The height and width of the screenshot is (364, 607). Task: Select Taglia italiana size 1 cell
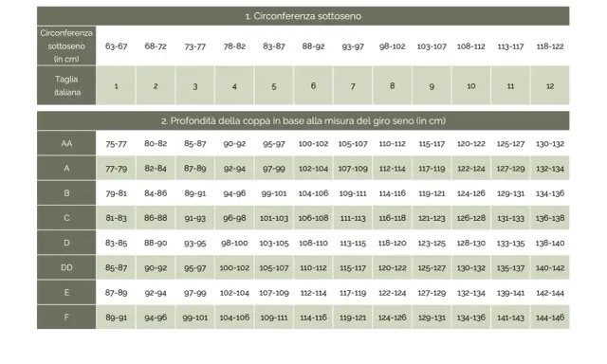point(116,85)
